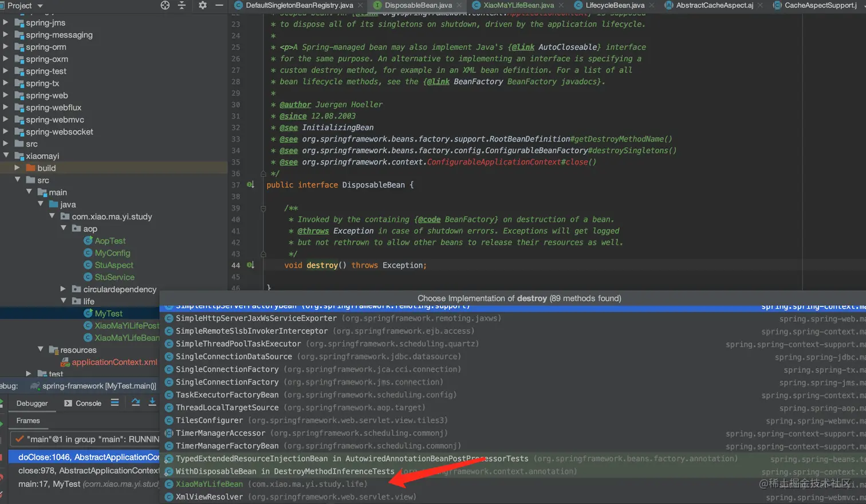The image size is (866, 504).
Task: Expand the spring-jms module node
Action: 6,22
